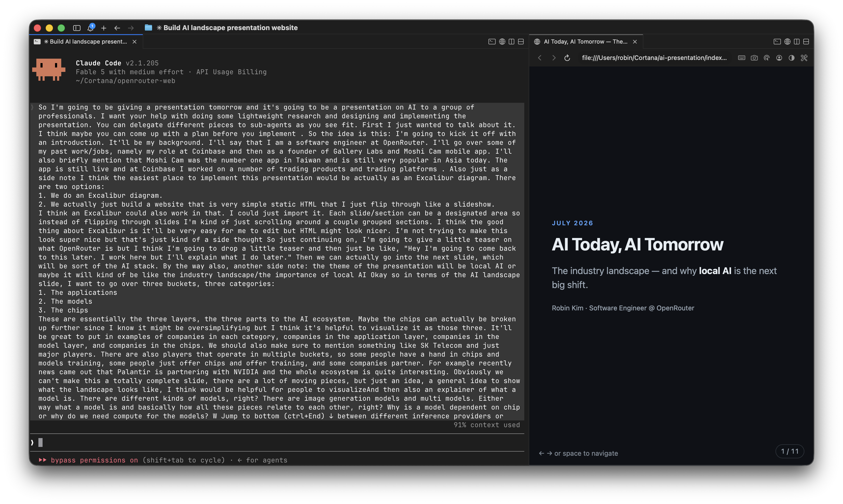Open developer tools wrench icon

(804, 58)
